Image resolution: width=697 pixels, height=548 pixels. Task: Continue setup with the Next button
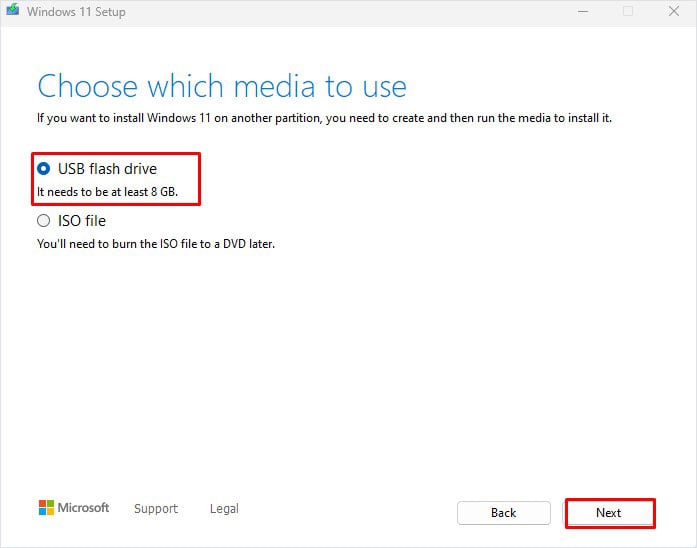pyautogui.click(x=610, y=513)
